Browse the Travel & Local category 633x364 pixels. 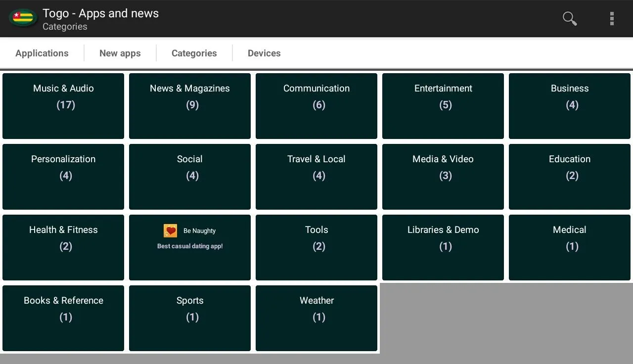click(x=316, y=177)
